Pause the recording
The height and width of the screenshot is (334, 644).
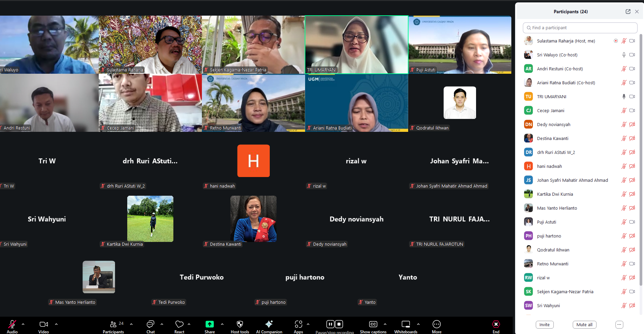(330, 324)
